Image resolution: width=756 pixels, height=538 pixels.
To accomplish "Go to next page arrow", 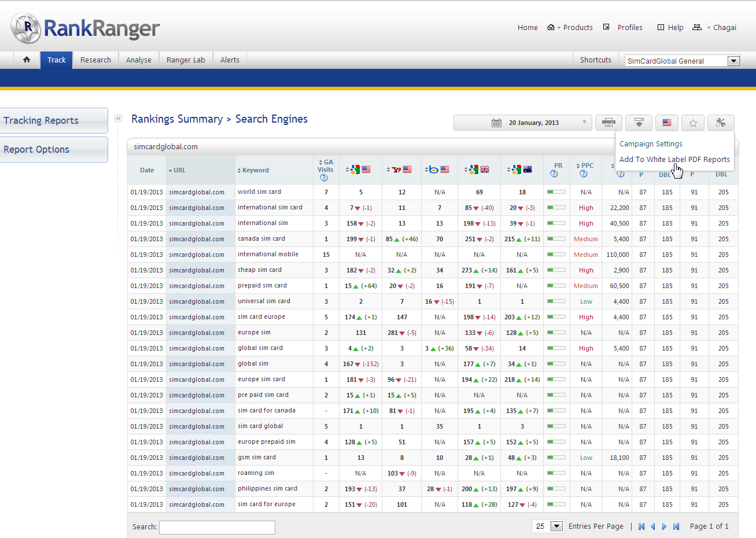I will pyautogui.click(x=664, y=526).
